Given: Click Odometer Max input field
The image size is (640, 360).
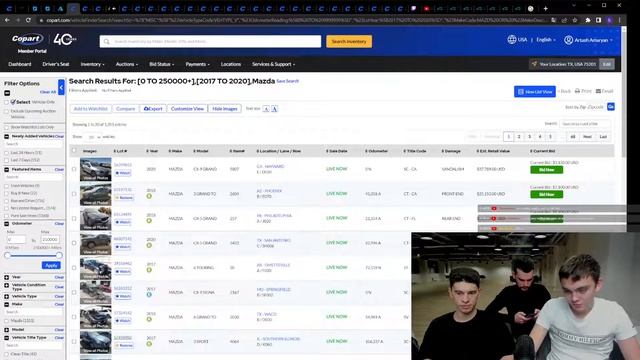Looking at the screenshot, I should point(51,240).
